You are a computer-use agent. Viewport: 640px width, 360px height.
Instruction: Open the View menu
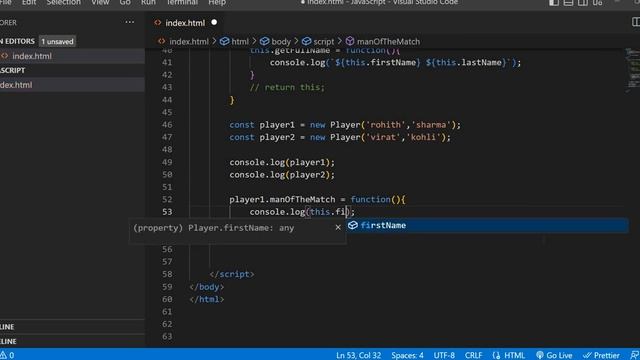[100, 2]
